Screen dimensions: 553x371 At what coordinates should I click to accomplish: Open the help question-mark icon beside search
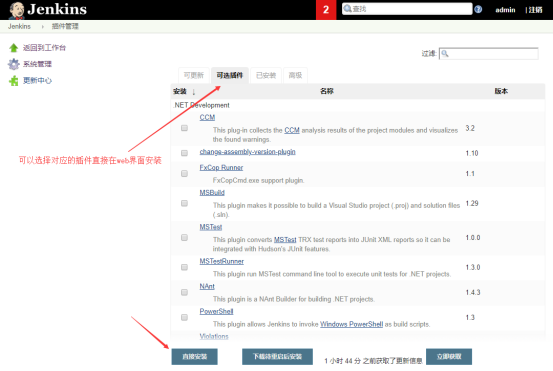(x=478, y=9)
